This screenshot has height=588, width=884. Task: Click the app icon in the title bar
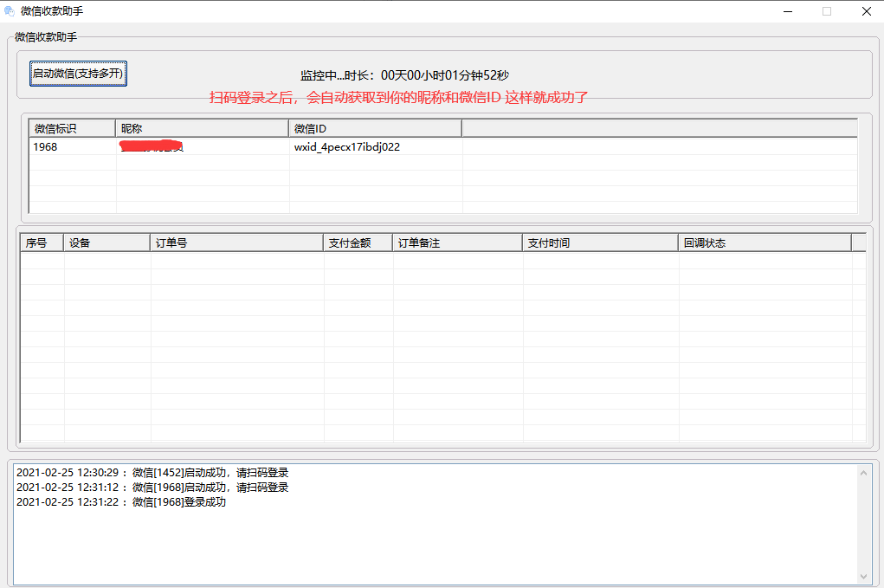pos(9,10)
